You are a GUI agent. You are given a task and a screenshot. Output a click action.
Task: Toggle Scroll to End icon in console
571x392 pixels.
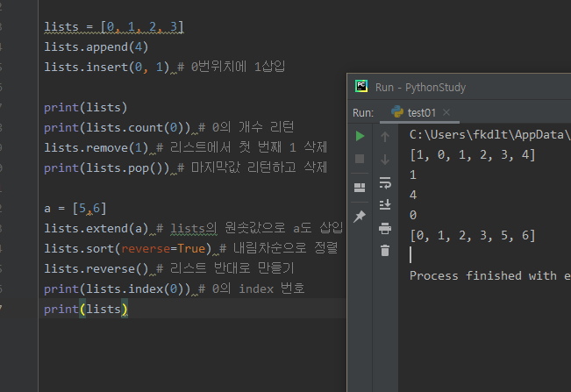click(x=385, y=205)
